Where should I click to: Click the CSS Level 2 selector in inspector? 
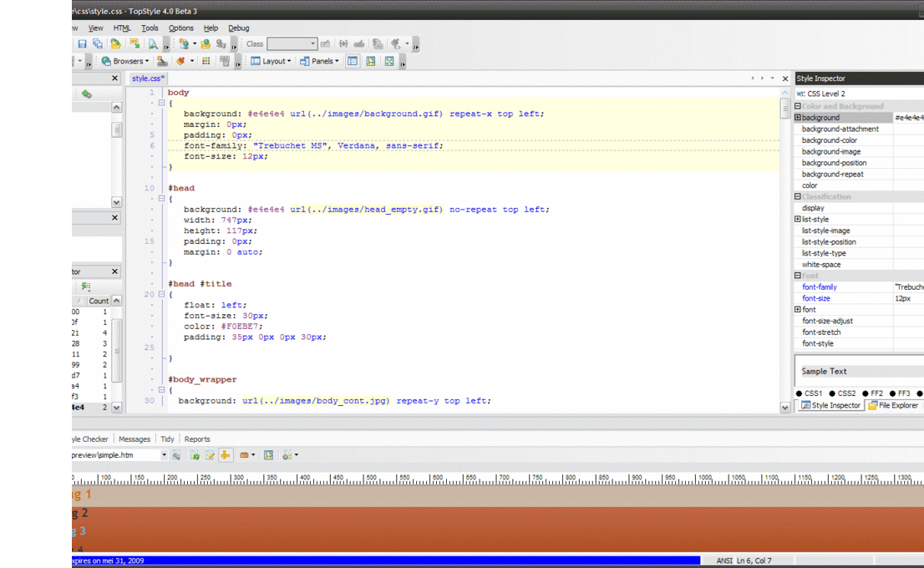coord(825,94)
